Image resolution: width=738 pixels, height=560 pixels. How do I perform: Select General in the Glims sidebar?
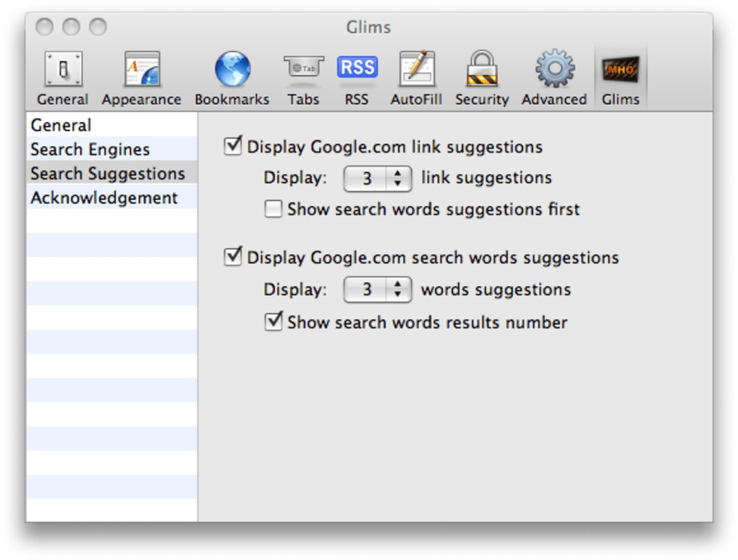[61, 125]
